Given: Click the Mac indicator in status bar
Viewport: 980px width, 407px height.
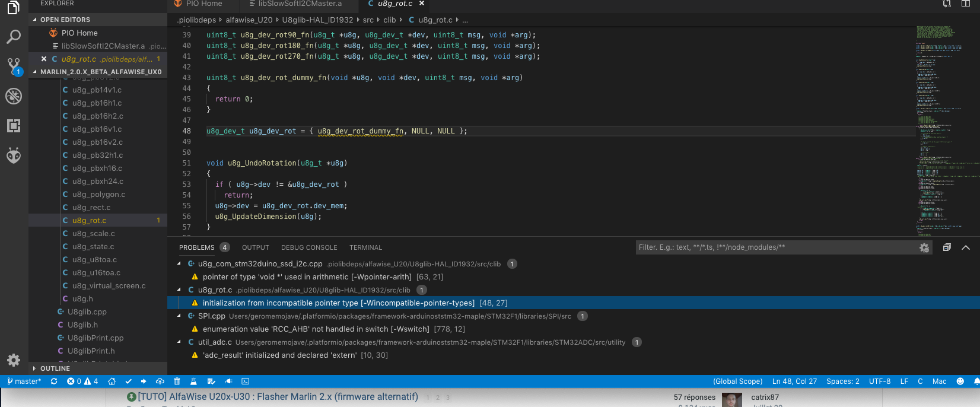Looking at the screenshot, I should pos(940,381).
